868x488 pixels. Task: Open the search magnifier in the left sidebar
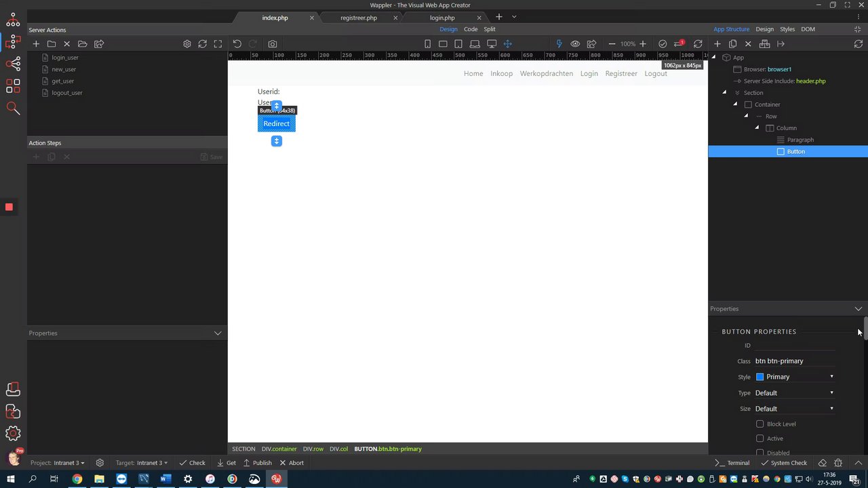[13, 108]
